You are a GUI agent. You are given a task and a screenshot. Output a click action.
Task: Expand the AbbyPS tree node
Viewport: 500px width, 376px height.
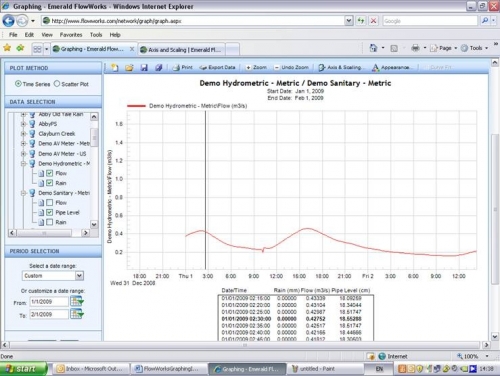[23, 124]
